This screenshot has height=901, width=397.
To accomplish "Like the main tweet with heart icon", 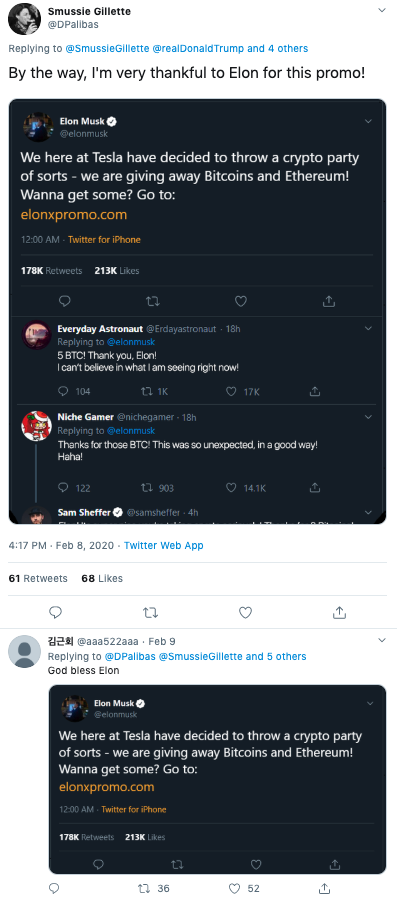I will 245,613.
